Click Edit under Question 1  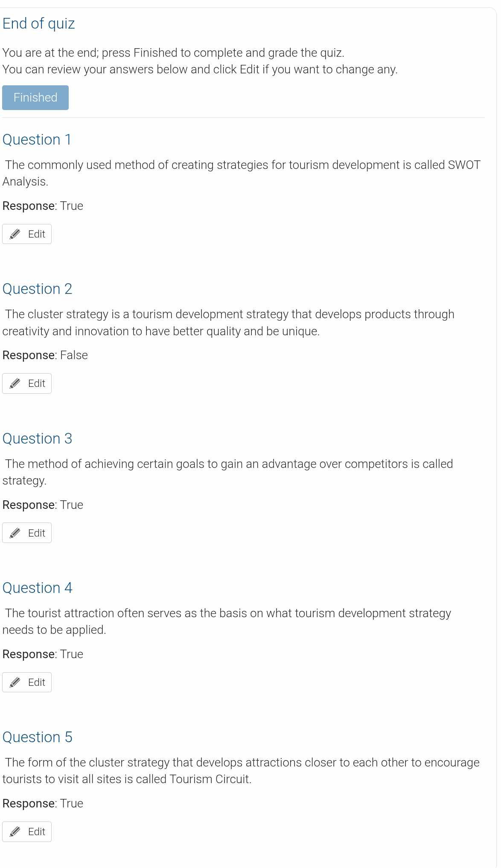[26, 233]
